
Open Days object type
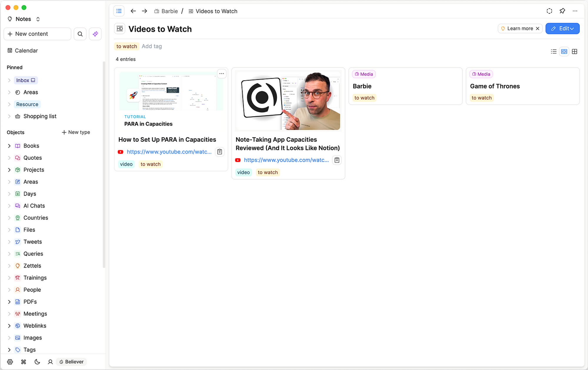click(x=30, y=194)
